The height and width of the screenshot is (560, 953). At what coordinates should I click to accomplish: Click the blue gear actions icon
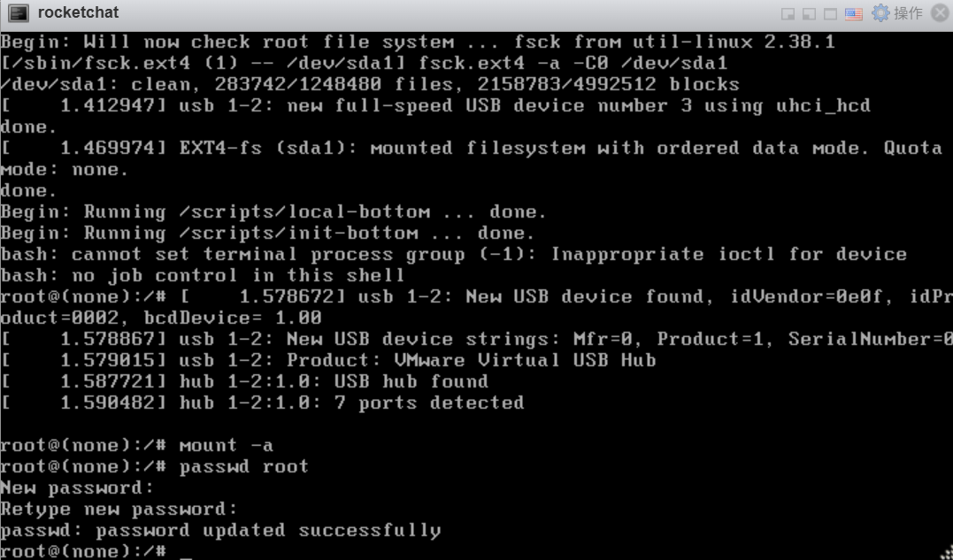[880, 12]
